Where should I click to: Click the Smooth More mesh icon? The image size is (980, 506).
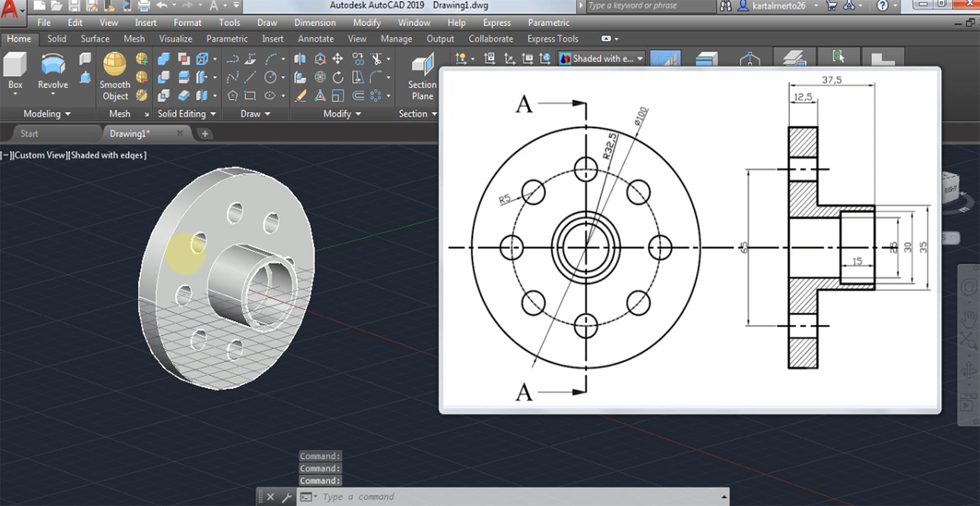click(142, 59)
